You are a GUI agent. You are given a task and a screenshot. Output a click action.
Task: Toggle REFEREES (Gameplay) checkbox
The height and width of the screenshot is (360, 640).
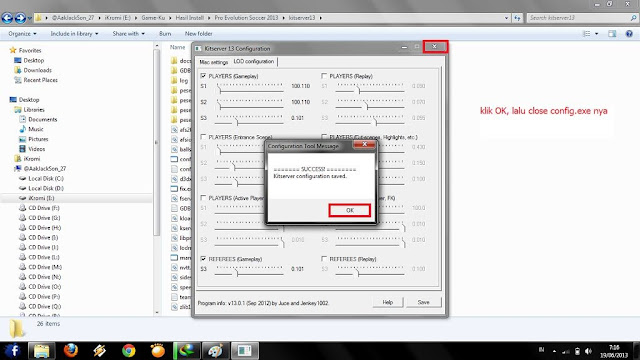203,259
